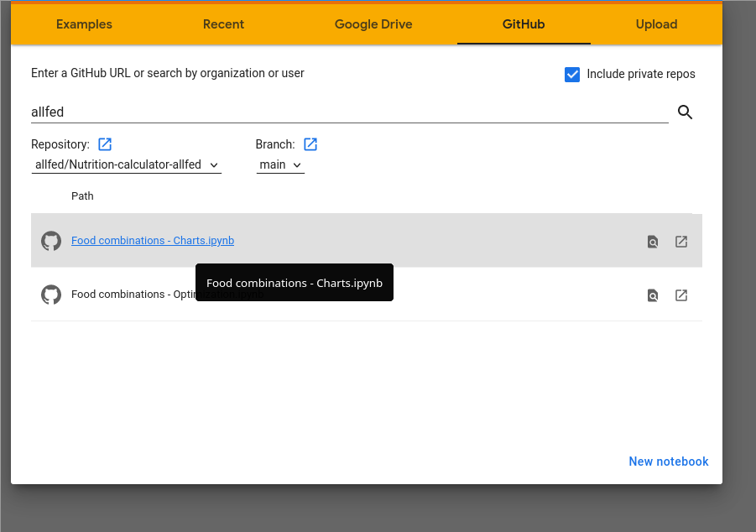Click the Path column header
Viewport: 756px width, 532px height.
(82, 196)
